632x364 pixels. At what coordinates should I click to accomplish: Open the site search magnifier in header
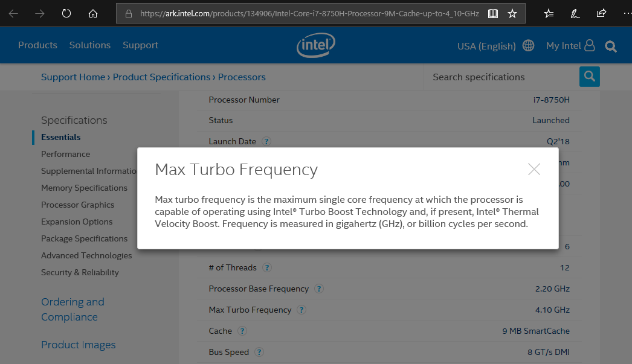pos(611,46)
